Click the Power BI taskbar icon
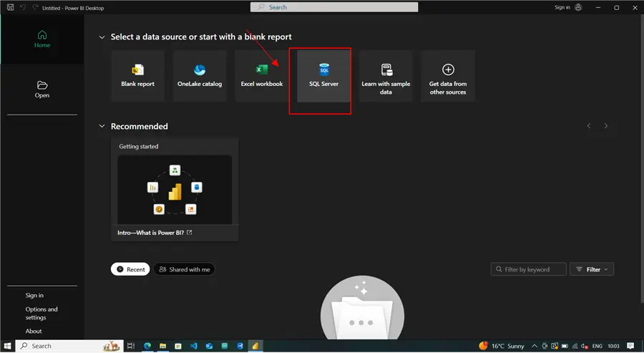The width and height of the screenshot is (644, 353). (x=255, y=346)
